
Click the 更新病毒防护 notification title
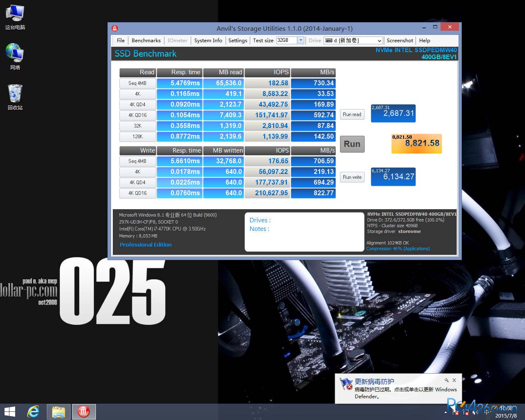click(374, 381)
